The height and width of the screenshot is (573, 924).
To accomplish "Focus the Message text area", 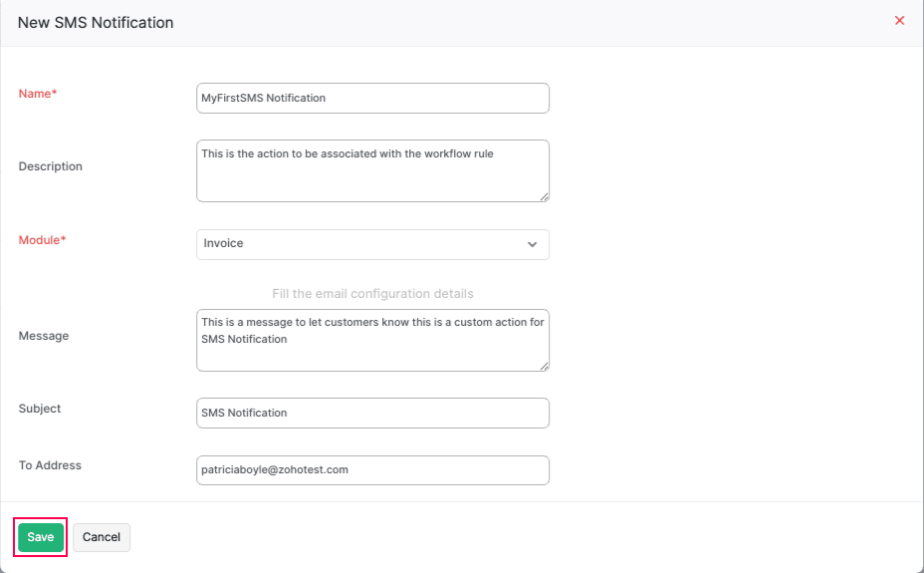I will click(x=372, y=340).
